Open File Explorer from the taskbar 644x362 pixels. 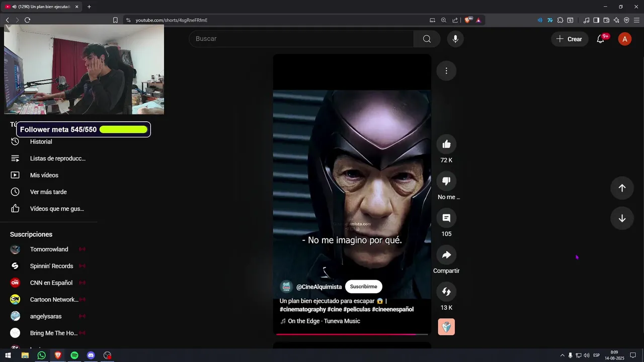pyautogui.click(x=25, y=355)
